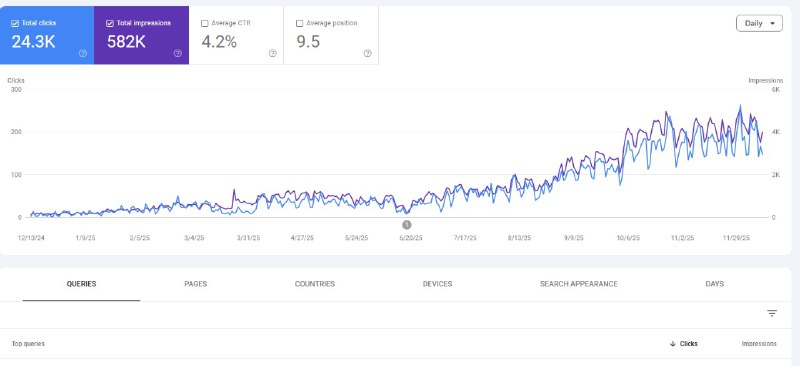Open the Daily granularity dropdown
This screenshot has height=366, width=800.
(759, 23)
